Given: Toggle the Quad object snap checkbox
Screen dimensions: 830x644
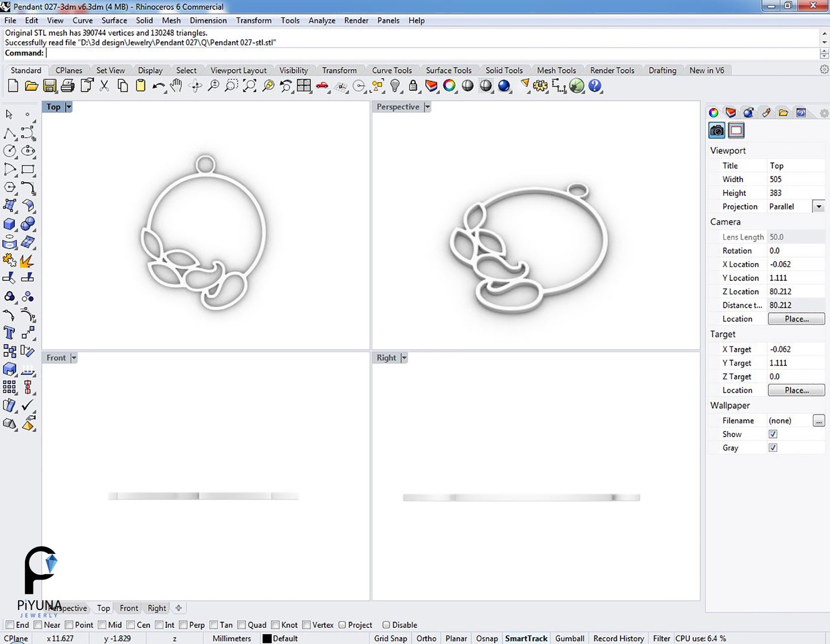Looking at the screenshot, I should [x=242, y=625].
